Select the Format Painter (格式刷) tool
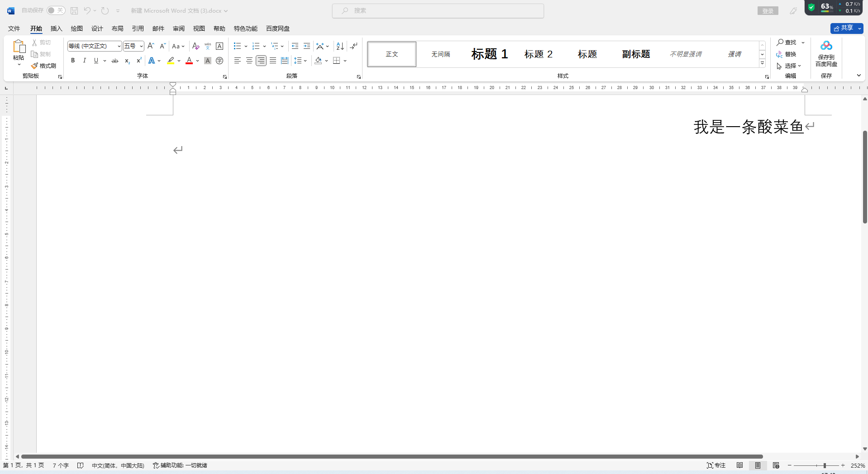868x474 pixels. [44, 65]
